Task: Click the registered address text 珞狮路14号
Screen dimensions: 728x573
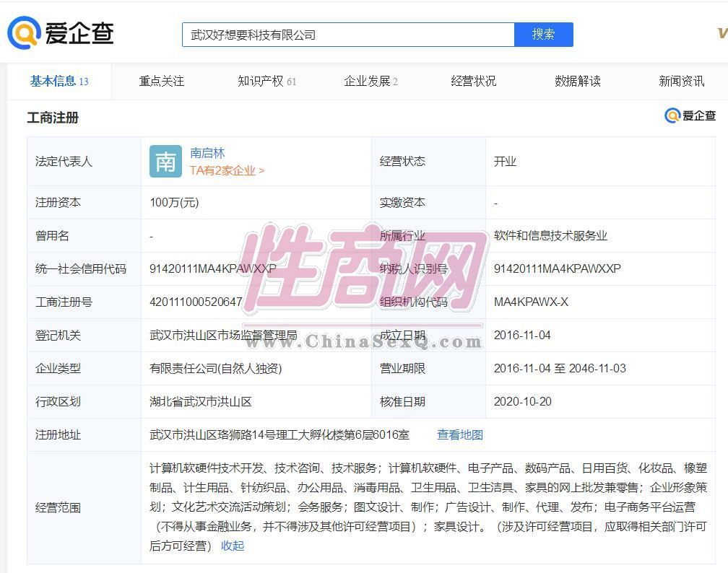Action: [x=279, y=434]
